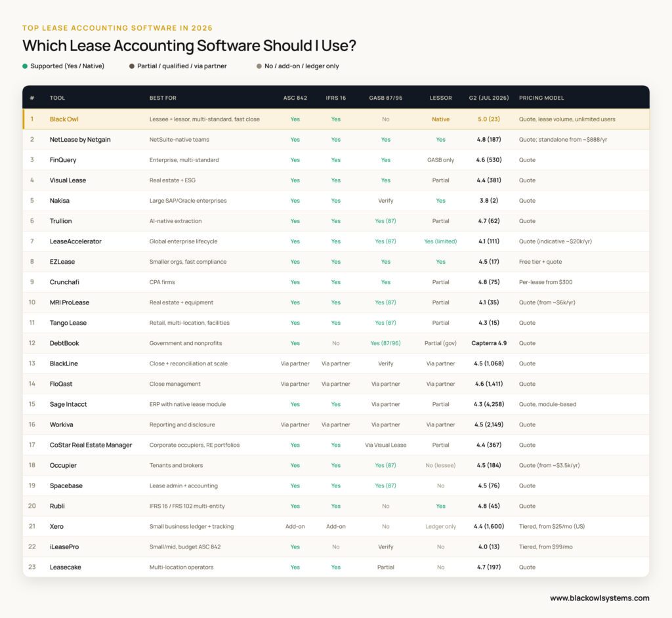Click the Nakisa tool name
672x618 pixels.
60,201
